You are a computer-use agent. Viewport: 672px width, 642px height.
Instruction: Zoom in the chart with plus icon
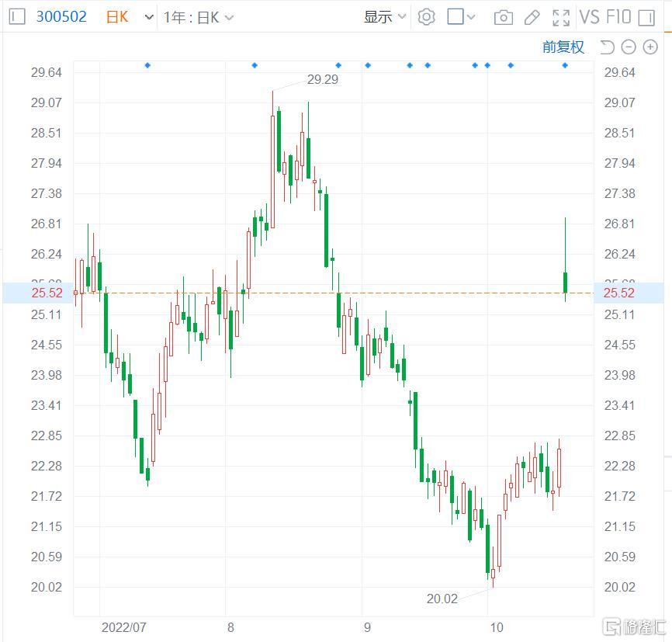point(650,47)
